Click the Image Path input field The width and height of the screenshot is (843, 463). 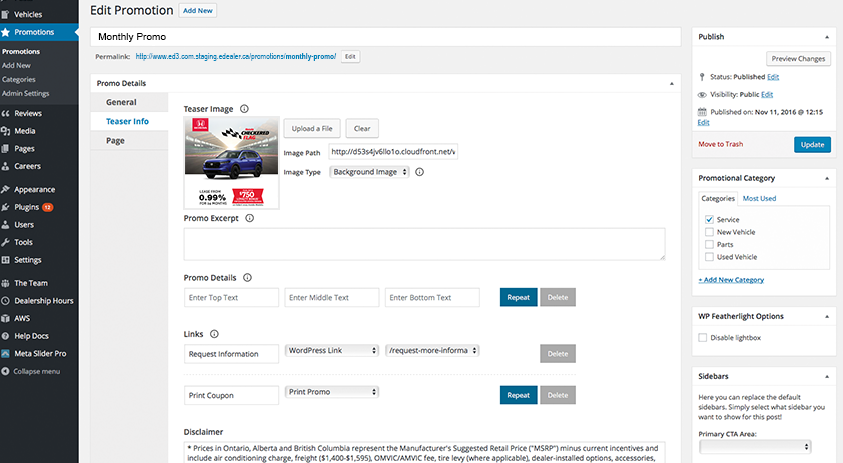tap(393, 152)
